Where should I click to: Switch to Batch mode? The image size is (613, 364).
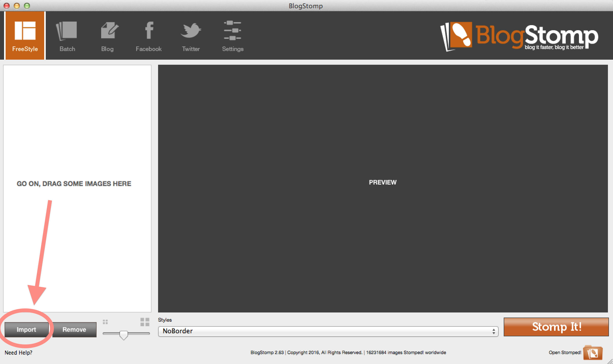coord(67,36)
